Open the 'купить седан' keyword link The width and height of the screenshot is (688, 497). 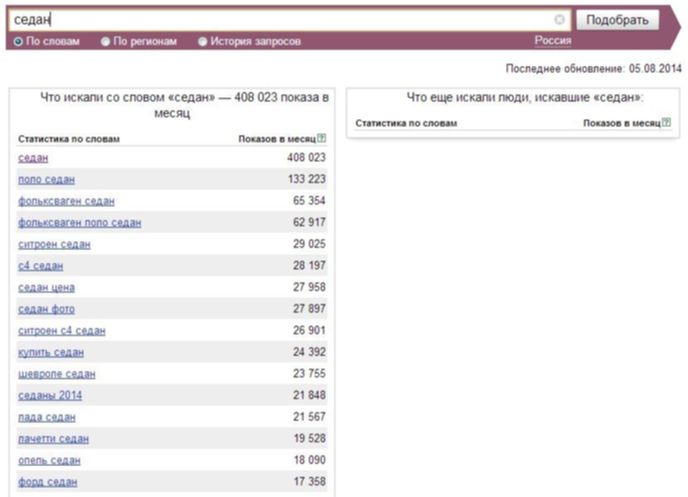51,352
